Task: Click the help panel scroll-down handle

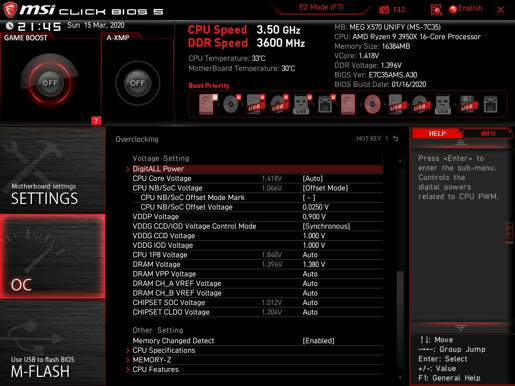Action: click(x=460, y=328)
